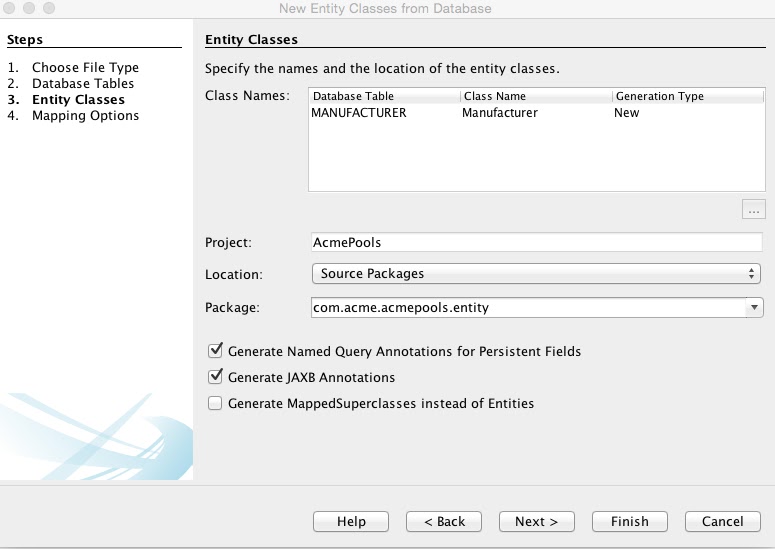Click the green zoom window button
775x549 pixels.
point(48,8)
